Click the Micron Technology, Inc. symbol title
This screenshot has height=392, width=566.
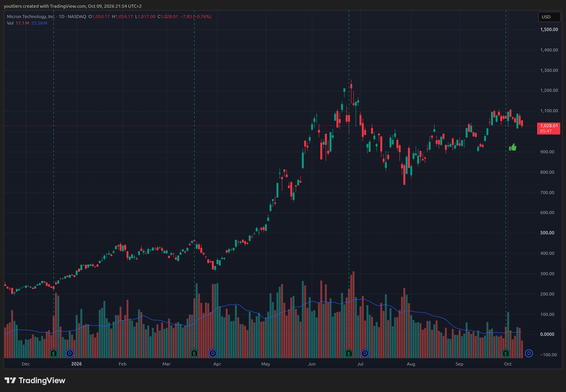(31, 17)
